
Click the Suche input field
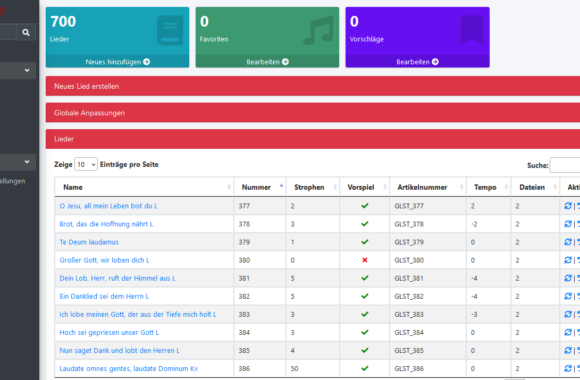point(565,165)
